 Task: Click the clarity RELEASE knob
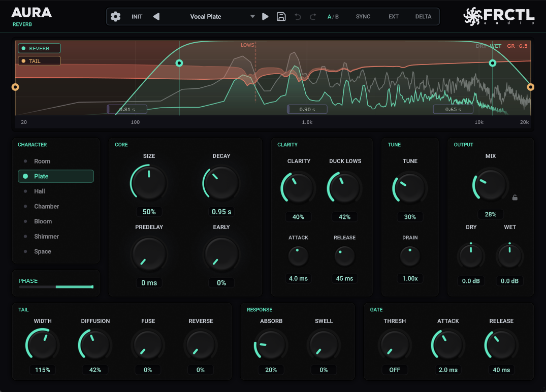pyautogui.click(x=344, y=256)
